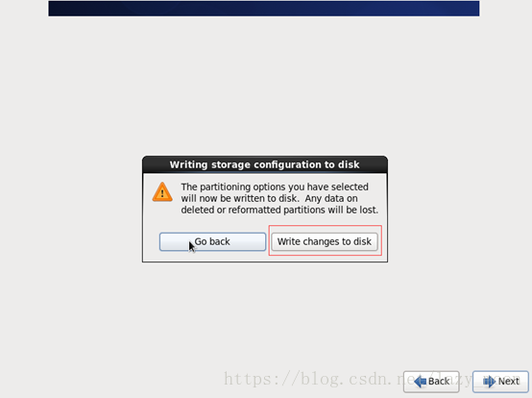Screen dimensions: 532x398
Task: Click the orange warning triangle icon
Action: pos(162,192)
